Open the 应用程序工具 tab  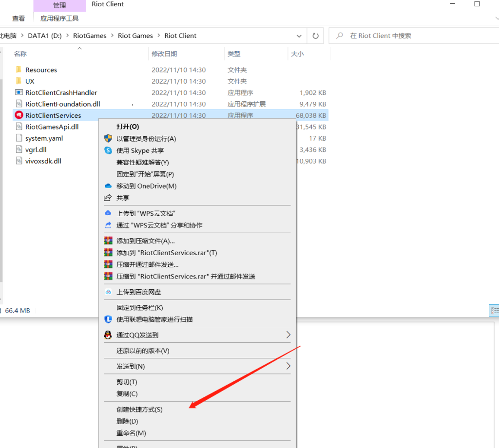[x=59, y=19]
